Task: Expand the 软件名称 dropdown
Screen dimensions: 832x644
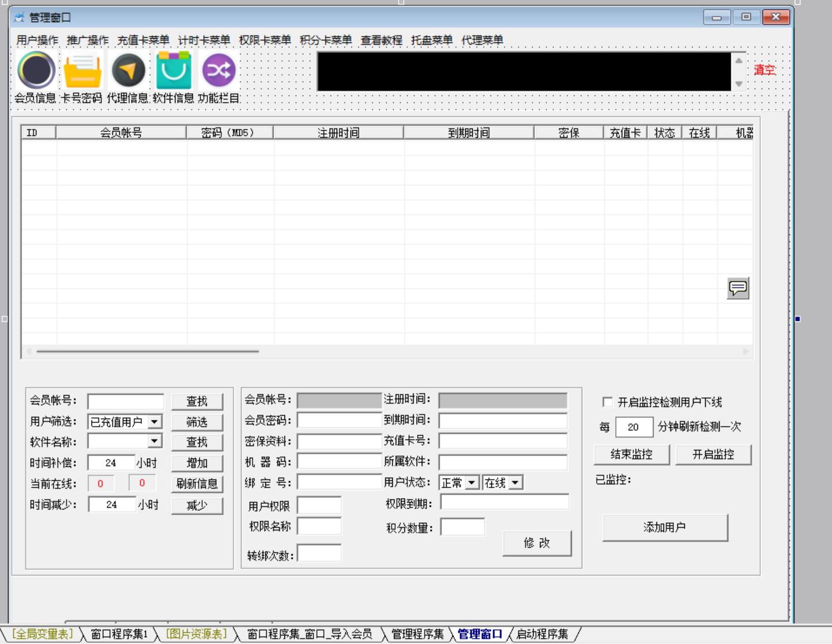Action: coord(155,441)
